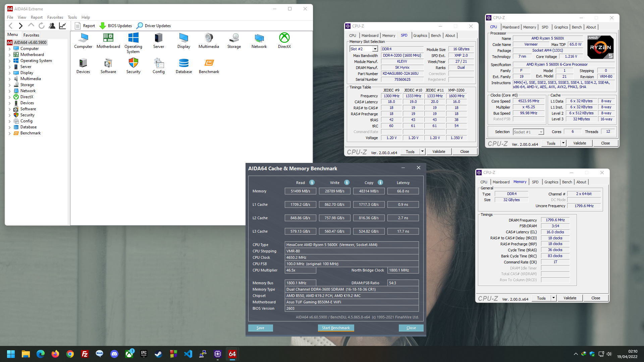Expand the Motherboard tree node
This screenshot has height=362, width=644.
[9, 55]
